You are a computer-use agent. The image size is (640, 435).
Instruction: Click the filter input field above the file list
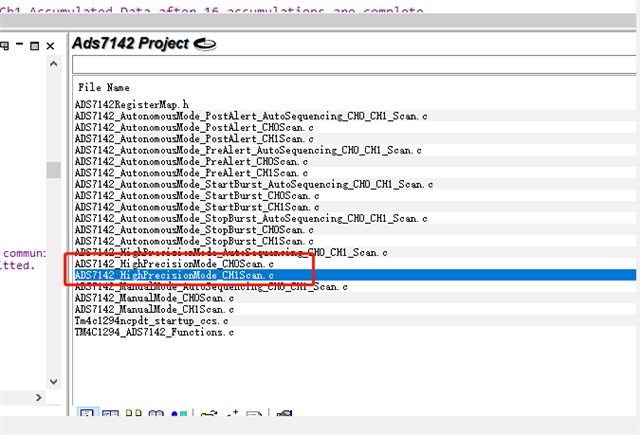[354, 64]
